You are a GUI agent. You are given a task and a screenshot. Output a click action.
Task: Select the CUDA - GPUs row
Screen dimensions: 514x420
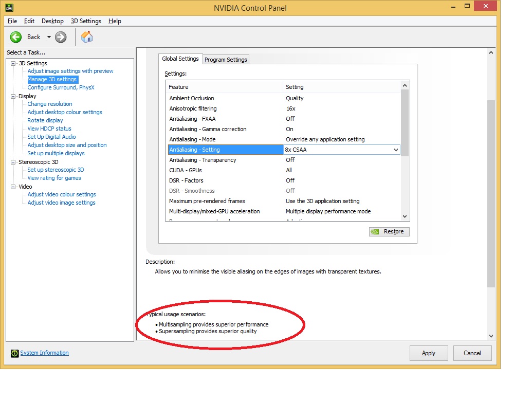pos(284,170)
